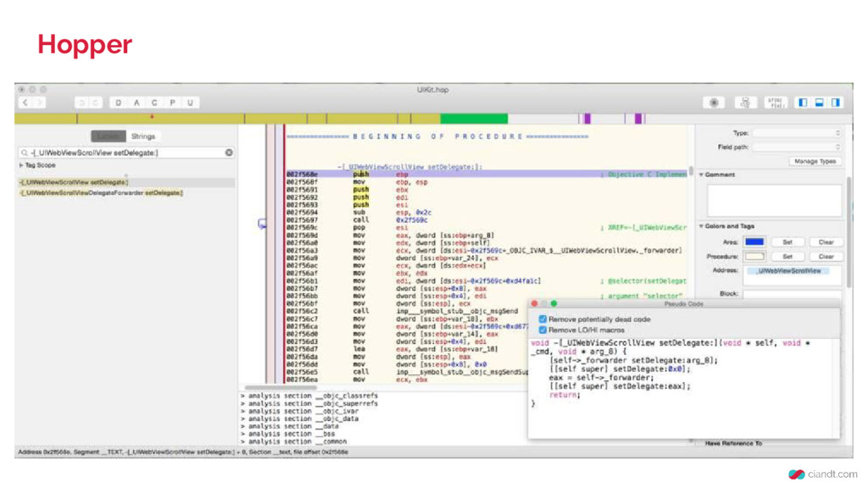Image resolution: width=868 pixels, height=488 pixels.
Task: Collapse the Colors and Tags section
Action: pos(701,226)
